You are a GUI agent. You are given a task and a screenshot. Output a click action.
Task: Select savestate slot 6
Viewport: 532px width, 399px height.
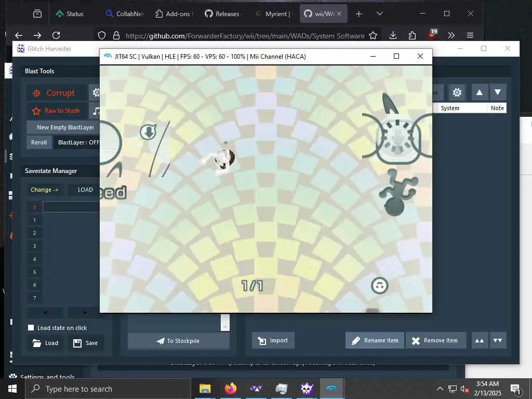point(35,285)
